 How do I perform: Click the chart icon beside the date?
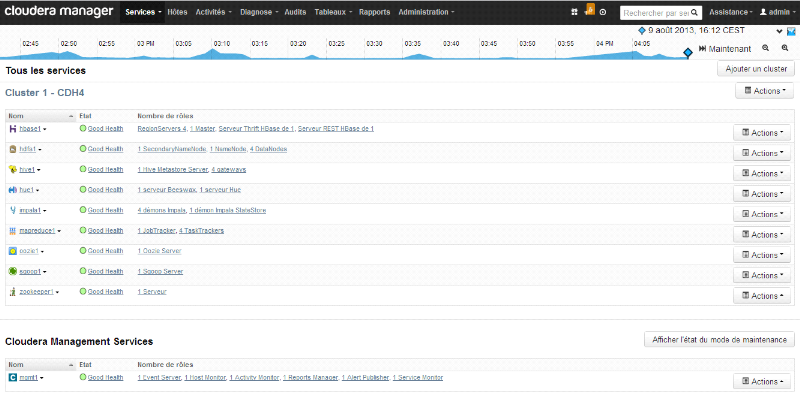coord(791,31)
